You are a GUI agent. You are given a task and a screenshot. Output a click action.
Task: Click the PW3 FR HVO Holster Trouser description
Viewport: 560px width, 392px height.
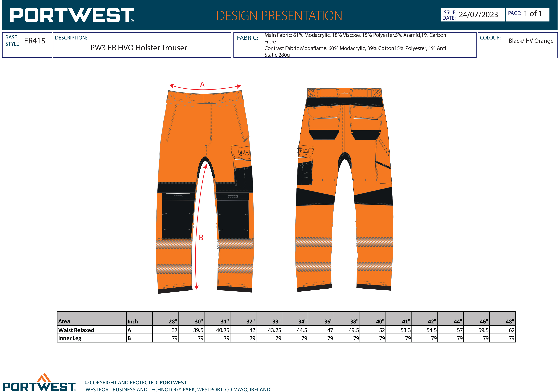coord(139,48)
